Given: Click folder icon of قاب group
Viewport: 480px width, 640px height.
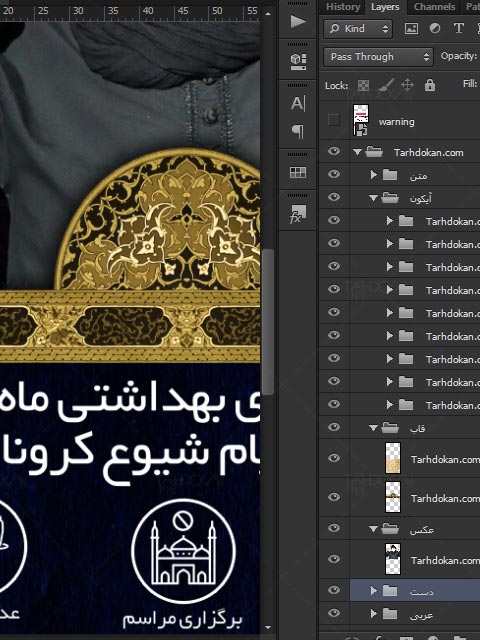Looking at the screenshot, I should 390,428.
